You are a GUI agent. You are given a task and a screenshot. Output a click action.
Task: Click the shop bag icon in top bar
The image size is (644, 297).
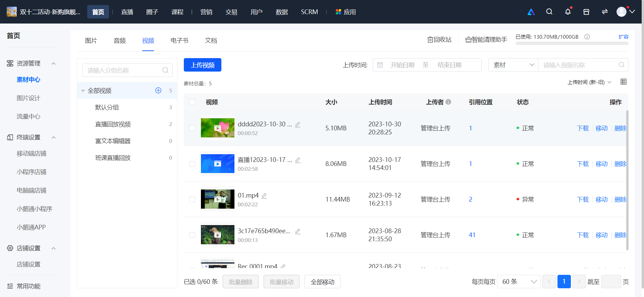click(586, 12)
